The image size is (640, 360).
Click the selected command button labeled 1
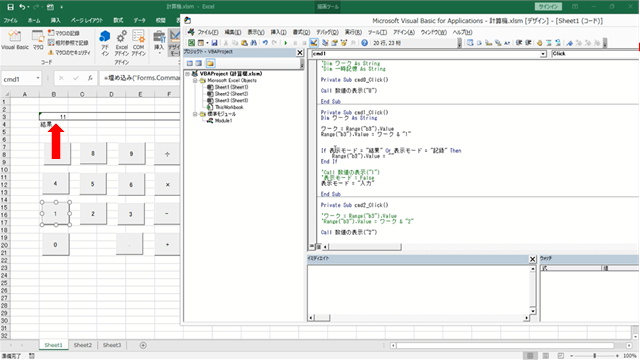[56, 213]
